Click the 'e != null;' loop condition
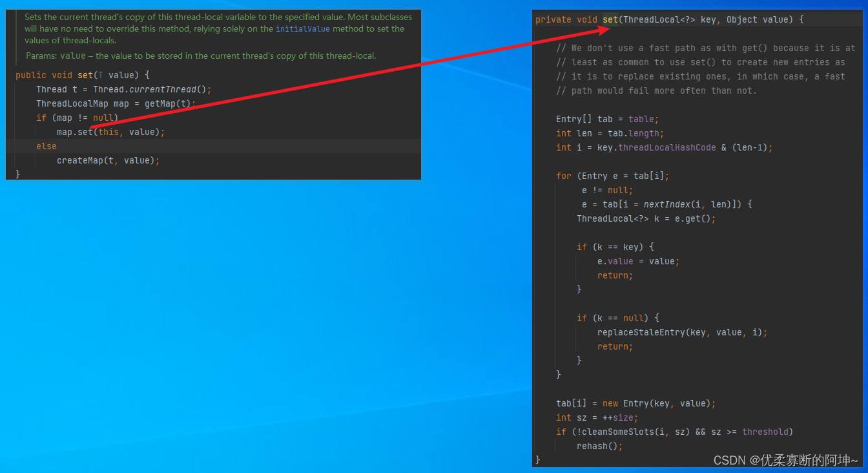The image size is (868, 473). click(608, 190)
